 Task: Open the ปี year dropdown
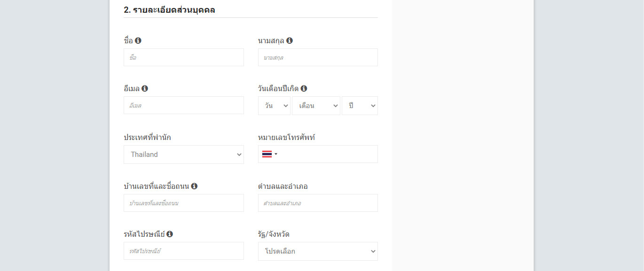[360, 106]
